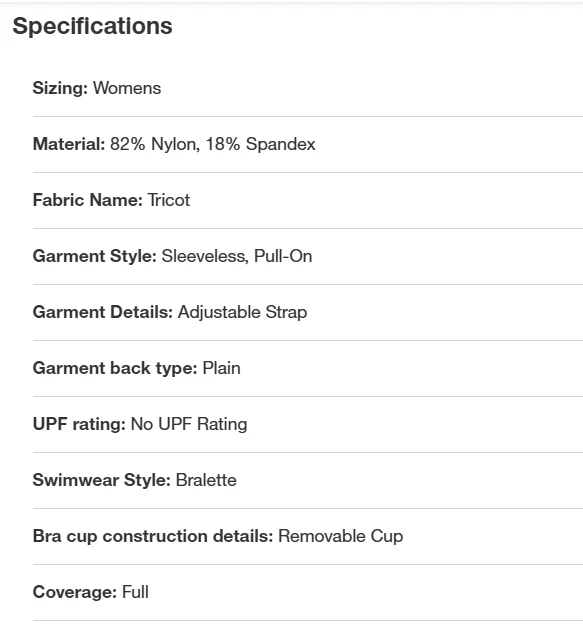583x625 pixels.
Task: Select the Swimwear Style label
Action: click(102, 480)
